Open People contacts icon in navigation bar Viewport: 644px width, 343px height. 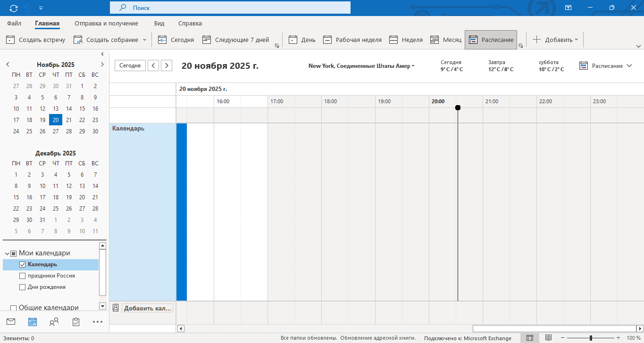(x=54, y=322)
